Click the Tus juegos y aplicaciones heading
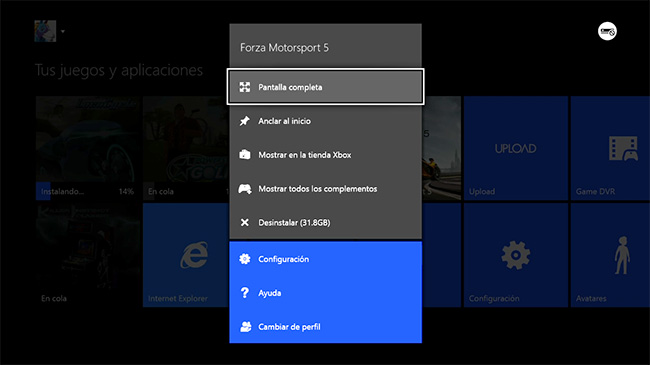 pyautogui.click(x=119, y=70)
